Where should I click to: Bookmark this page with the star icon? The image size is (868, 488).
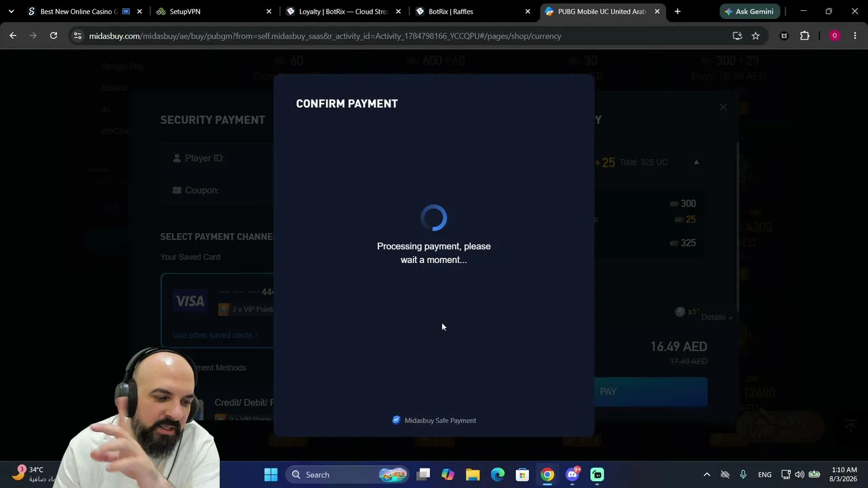[x=755, y=36]
